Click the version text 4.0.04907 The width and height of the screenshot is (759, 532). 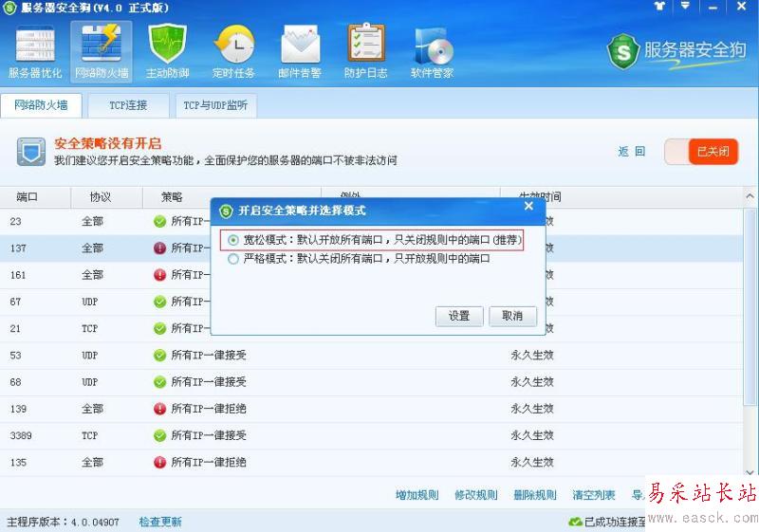pos(95,522)
